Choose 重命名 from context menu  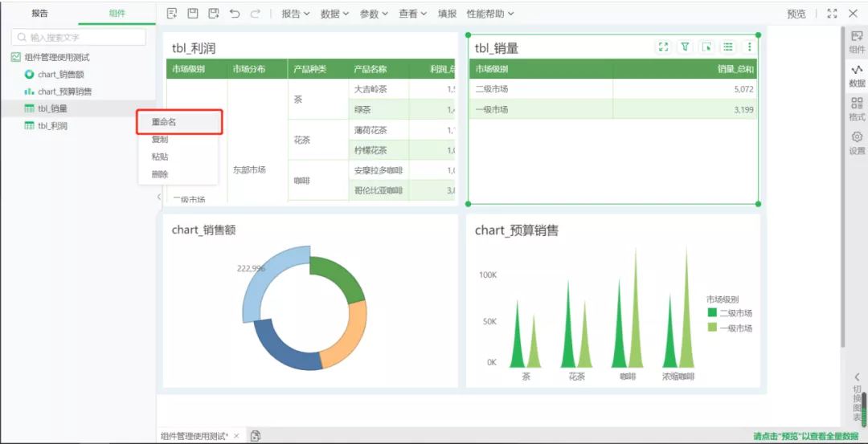(179, 122)
